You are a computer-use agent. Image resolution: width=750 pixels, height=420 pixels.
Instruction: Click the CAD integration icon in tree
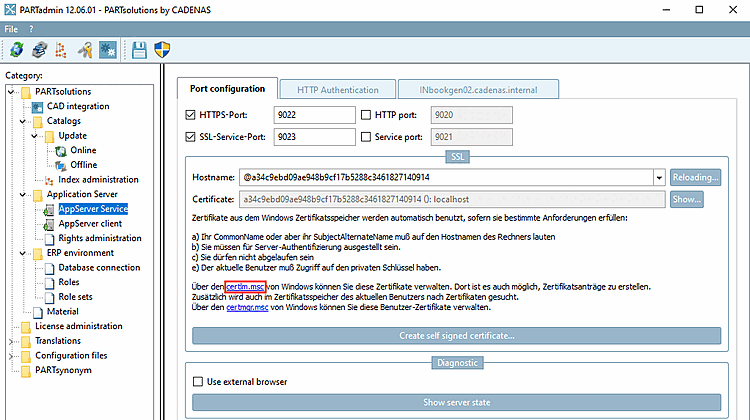click(37, 107)
